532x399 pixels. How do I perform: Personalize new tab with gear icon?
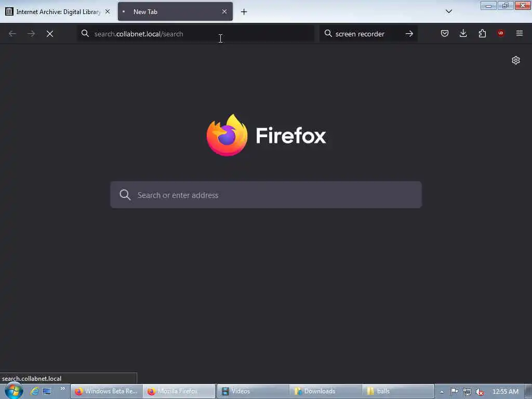(x=516, y=60)
